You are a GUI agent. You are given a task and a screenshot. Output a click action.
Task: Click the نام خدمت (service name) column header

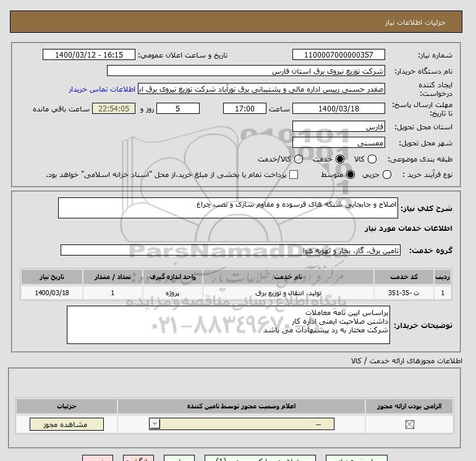(x=288, y=277)
